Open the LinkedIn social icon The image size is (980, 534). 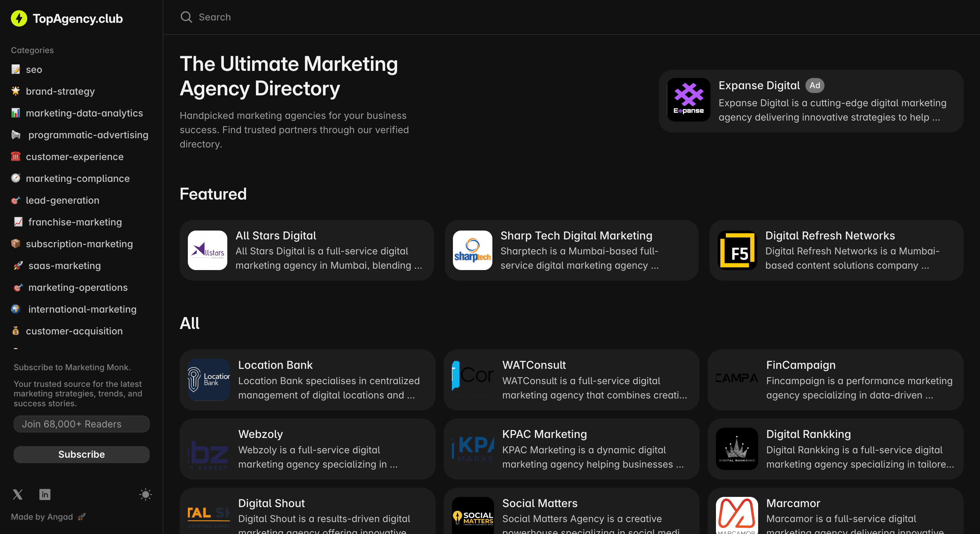tap(45, 494)
